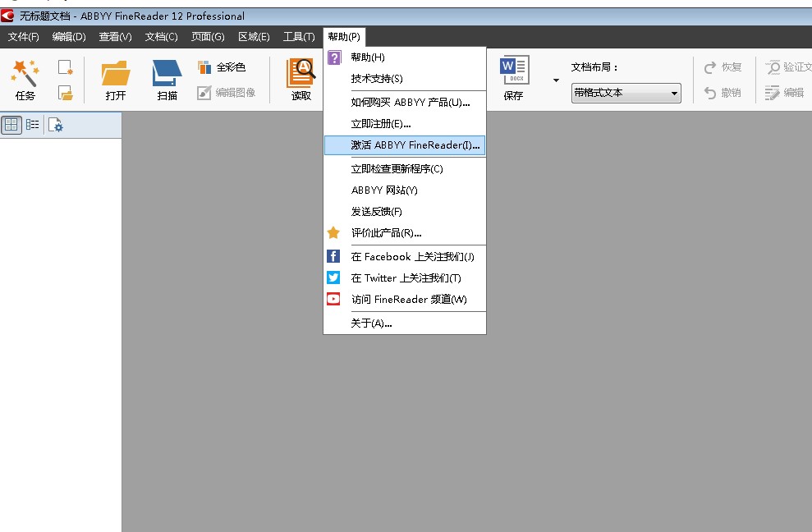This screenshot has height=532, width=812.
Task: Click the Facebook logo icon
Action: point(333,256)
